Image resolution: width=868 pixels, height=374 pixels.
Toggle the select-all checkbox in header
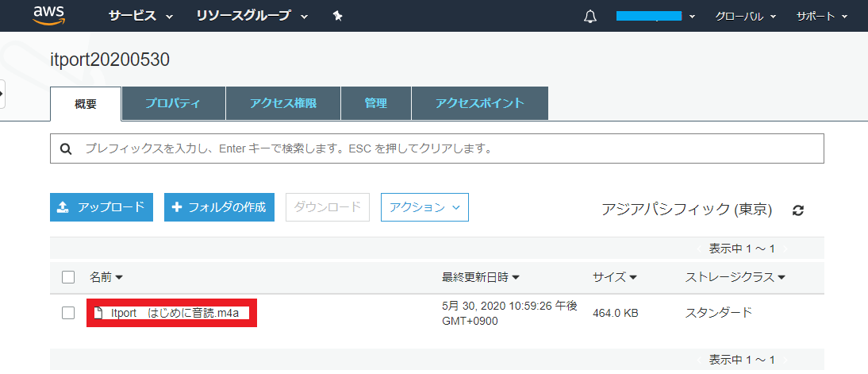[68, 277]
